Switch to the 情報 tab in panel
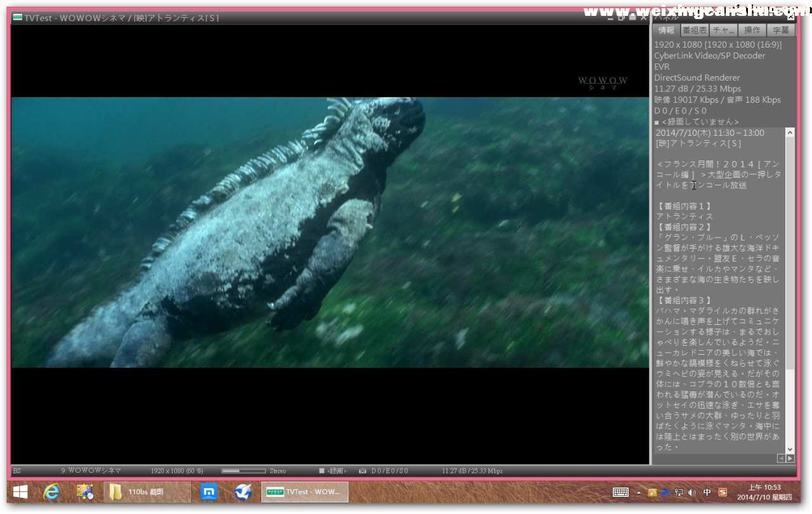This screenshot has width=812, height=514. click(x=666, y=30)
